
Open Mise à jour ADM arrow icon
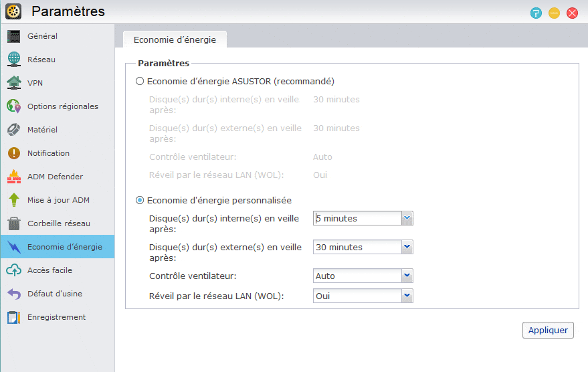tap(14, 200)
